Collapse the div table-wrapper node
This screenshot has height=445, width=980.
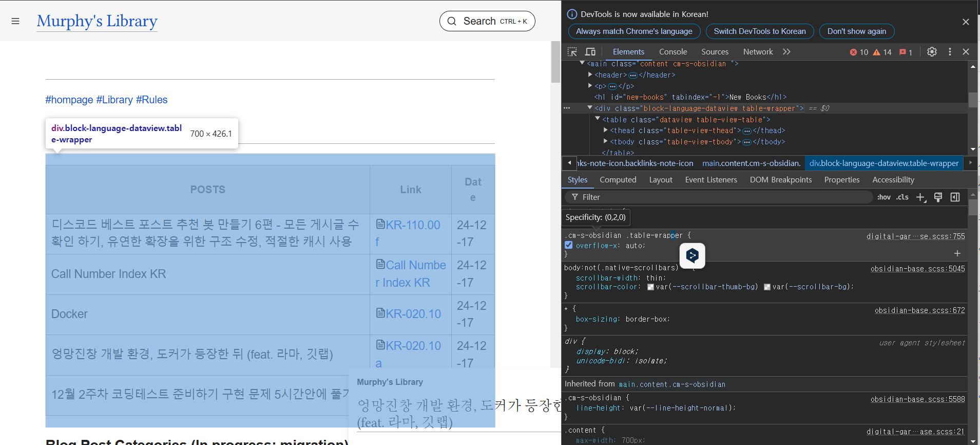pos(590,108)
